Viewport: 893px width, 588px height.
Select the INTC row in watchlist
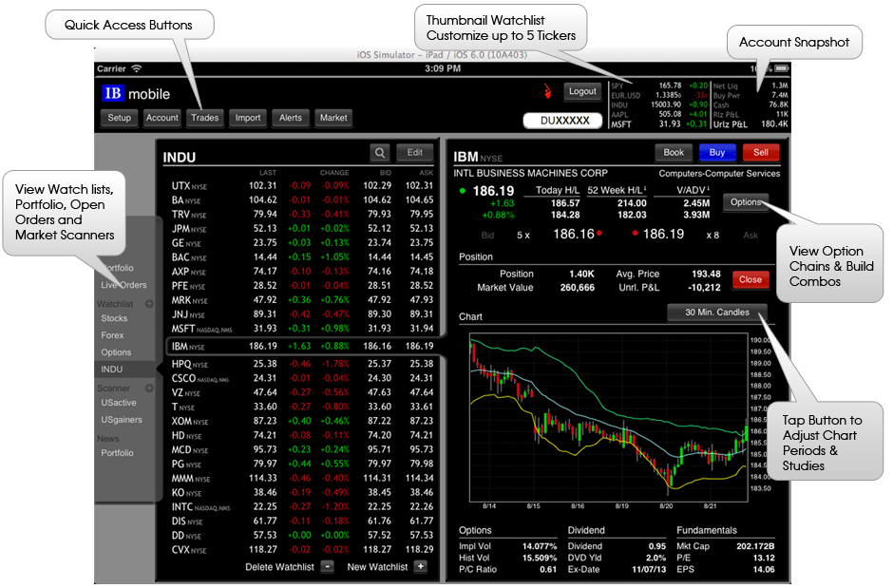point(302,506)
